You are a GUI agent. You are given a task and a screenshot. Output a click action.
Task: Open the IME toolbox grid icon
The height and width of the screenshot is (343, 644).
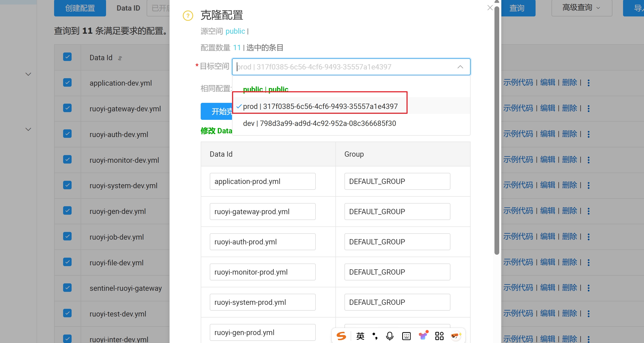click(439, 336)
